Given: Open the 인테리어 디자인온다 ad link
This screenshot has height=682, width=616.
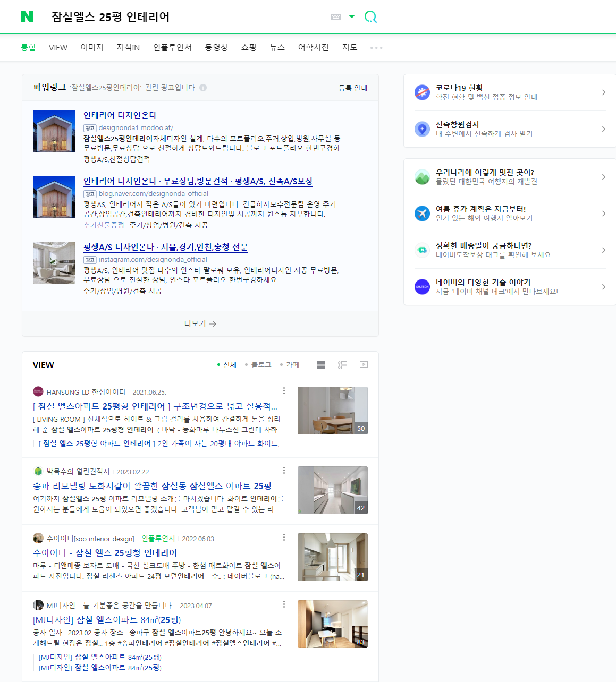Looking at the screenshot, I should tap(120, 115).
